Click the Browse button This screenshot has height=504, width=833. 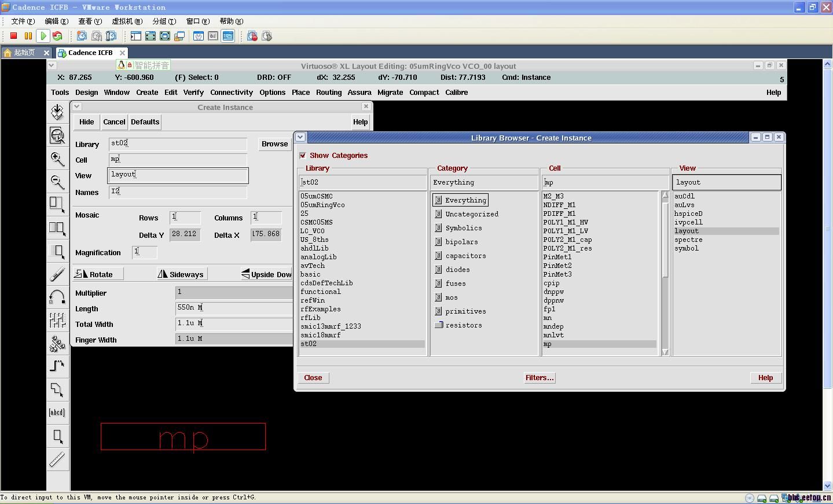(x=274, y=144)
